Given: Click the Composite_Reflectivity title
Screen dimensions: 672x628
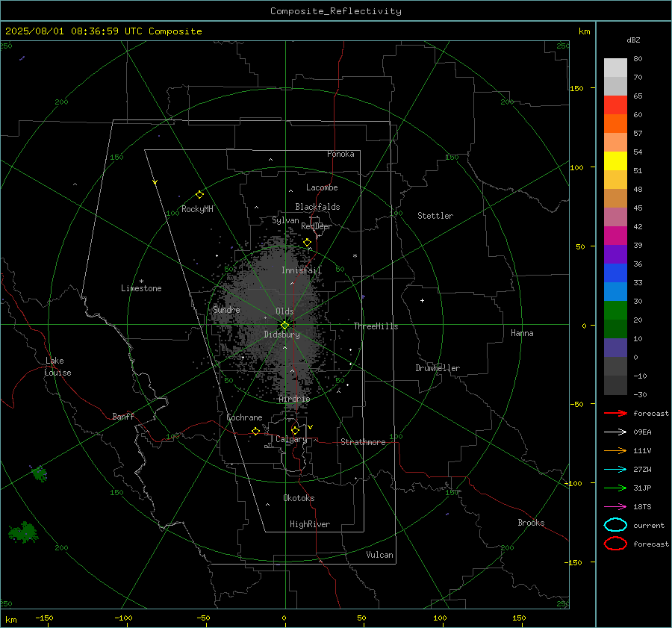Looking at the screenshot, I should point(335,11).
